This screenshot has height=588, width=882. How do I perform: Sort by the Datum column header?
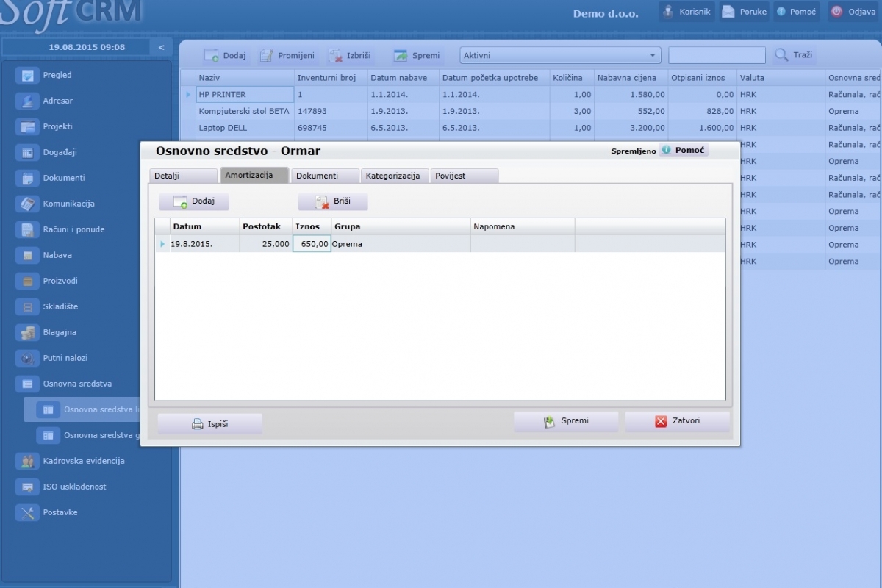pos(204,226)
